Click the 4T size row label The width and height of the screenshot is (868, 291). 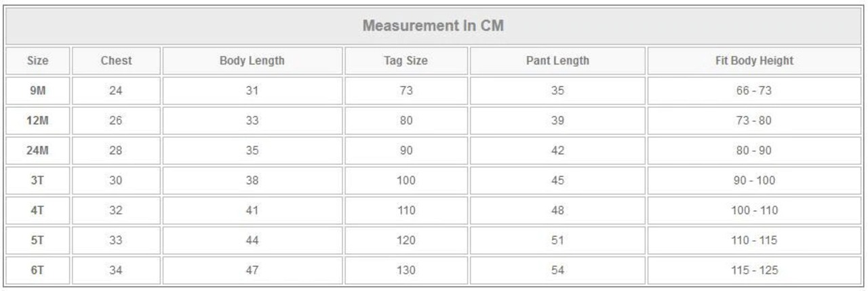37,210
